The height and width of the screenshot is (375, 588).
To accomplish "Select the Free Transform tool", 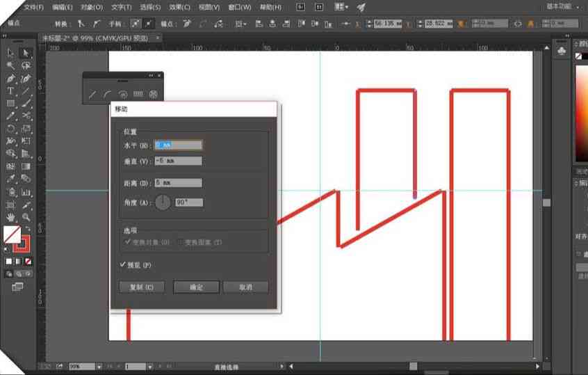I will (x=26, y=141).
